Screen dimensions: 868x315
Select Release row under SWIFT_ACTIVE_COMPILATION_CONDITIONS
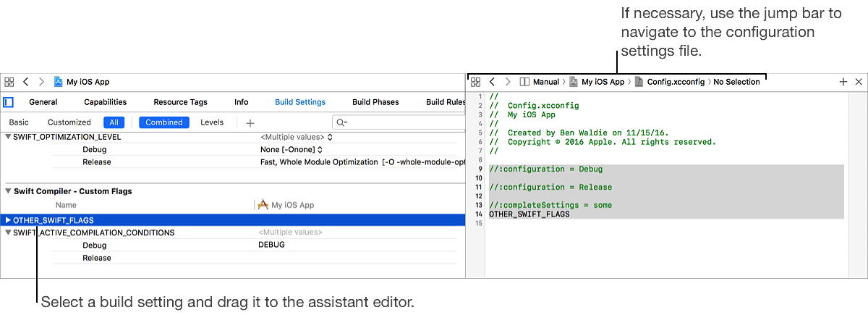click(x=97, y=258)
